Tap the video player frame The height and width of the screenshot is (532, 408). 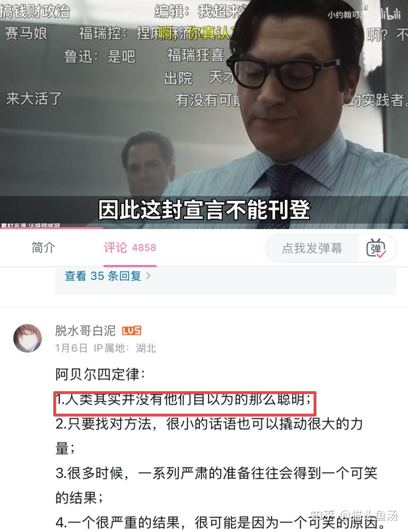[x=204, y=114]
